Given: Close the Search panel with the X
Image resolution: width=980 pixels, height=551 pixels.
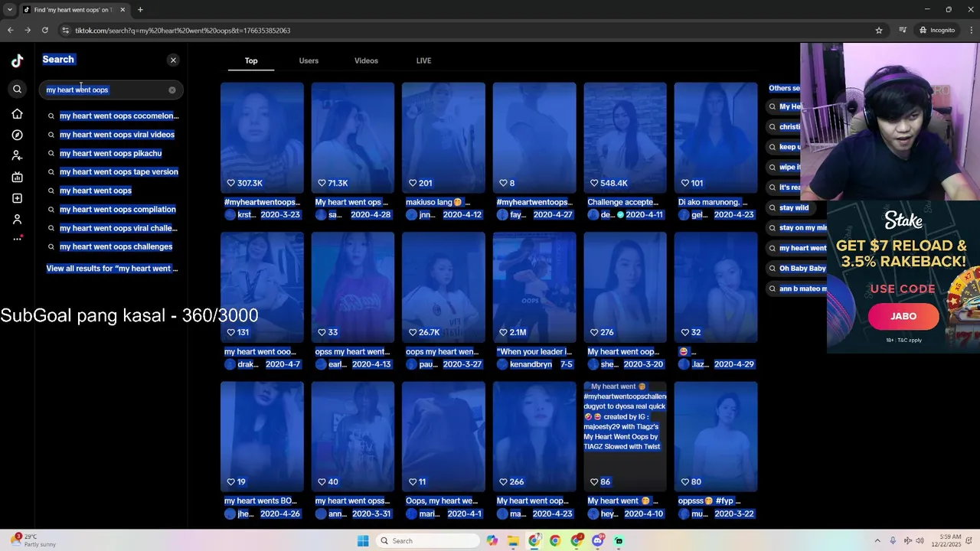Looking at the screenshot, I should pyautogui.click(x=173, y=60).
